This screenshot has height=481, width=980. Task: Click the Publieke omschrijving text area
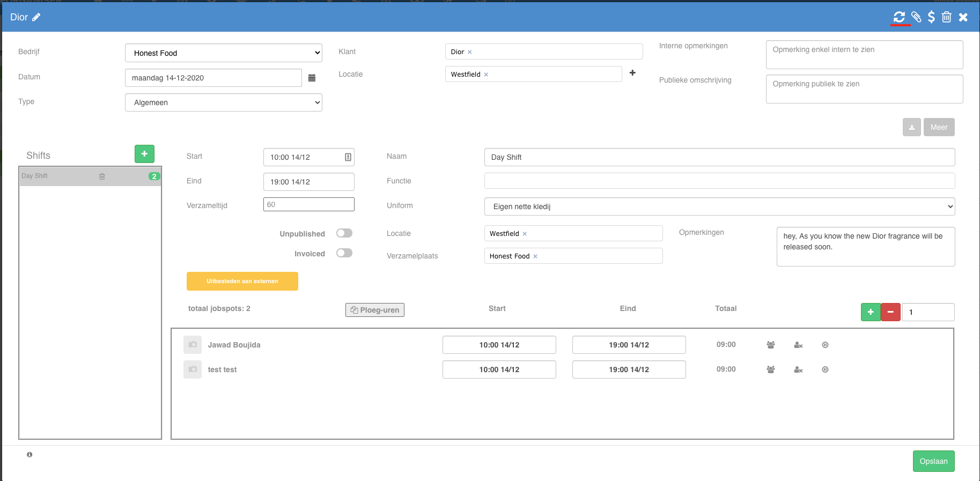tap(865, 89)
